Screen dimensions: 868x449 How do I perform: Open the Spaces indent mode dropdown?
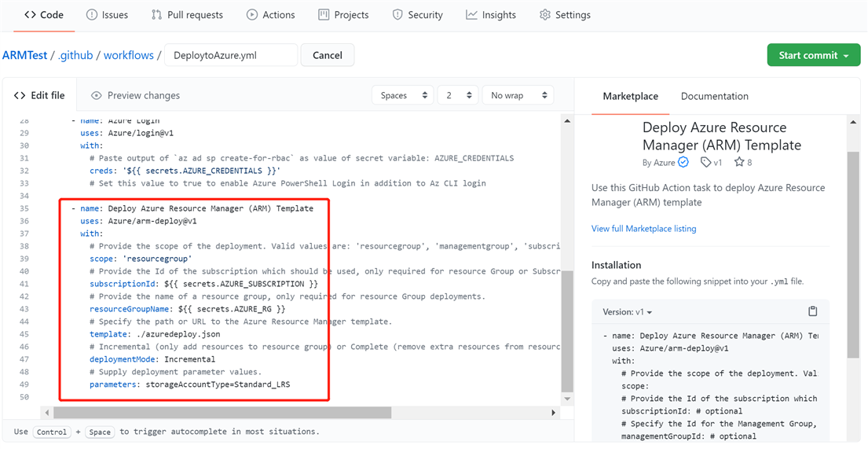click(403, 95)
